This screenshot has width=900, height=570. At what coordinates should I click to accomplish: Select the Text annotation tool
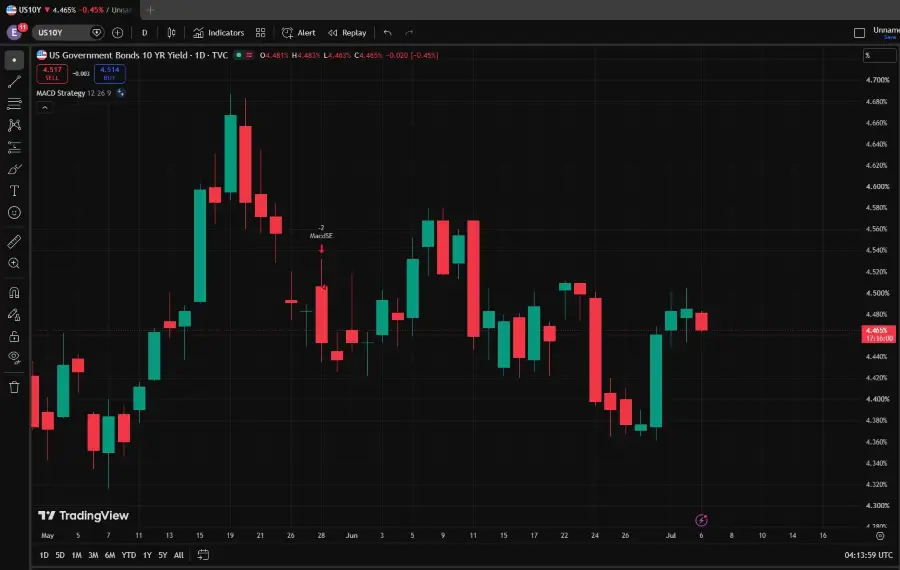pos(14,191)
